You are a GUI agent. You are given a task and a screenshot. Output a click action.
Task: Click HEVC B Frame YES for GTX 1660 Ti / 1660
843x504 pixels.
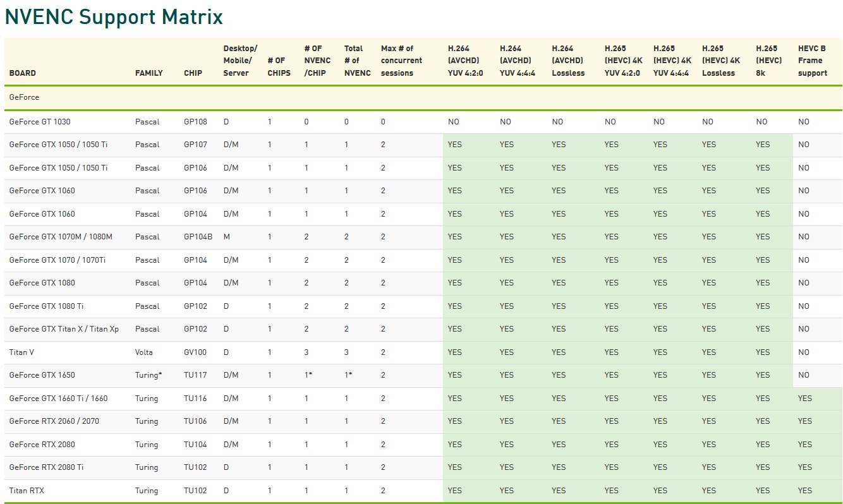click(805, 399)
